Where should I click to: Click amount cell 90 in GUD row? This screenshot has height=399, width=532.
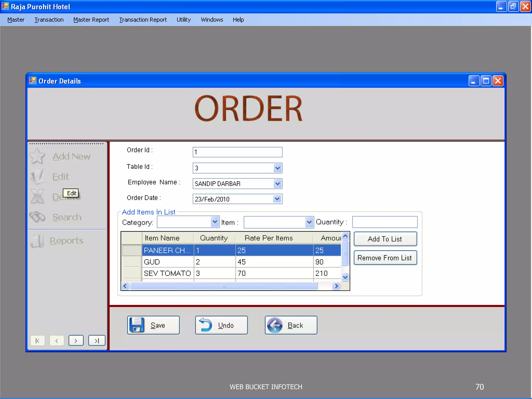coord(327,262)
